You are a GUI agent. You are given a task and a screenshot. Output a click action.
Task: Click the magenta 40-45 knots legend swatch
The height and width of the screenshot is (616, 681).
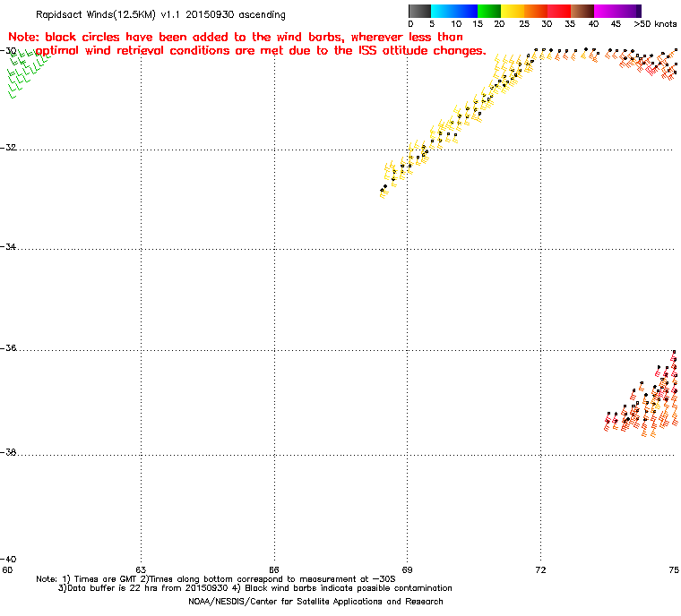(606, 11)
